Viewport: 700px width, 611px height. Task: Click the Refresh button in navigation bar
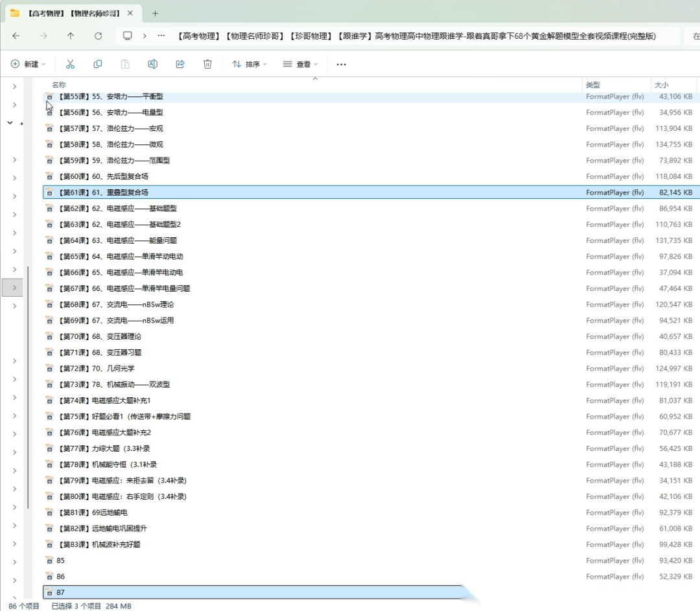pos(99,36)
